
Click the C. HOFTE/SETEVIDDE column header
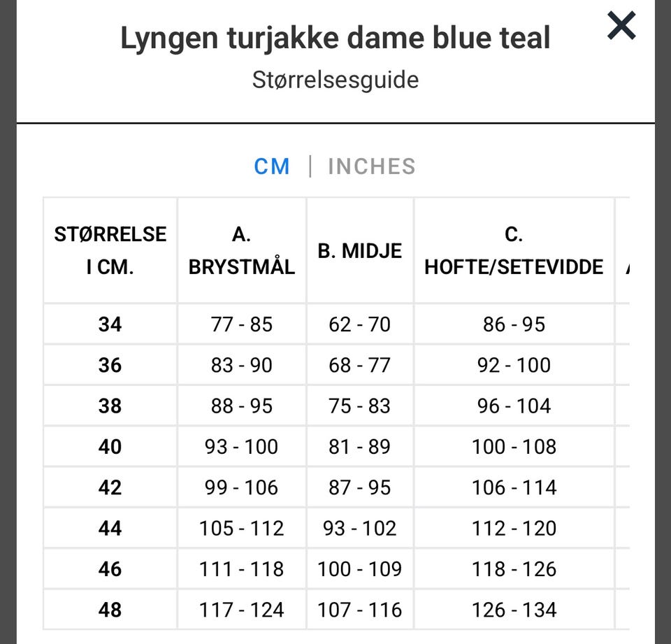(x=514, y=250)
